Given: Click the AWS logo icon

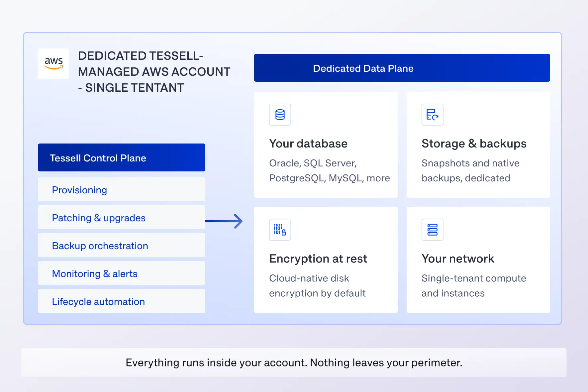Looking at the screenshot, I should [x=53, y=63].
